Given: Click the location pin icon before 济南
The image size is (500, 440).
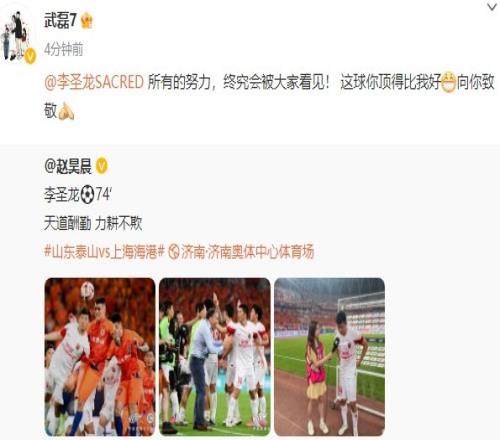Looking at the screenshot, I should [x=173, y=252].
